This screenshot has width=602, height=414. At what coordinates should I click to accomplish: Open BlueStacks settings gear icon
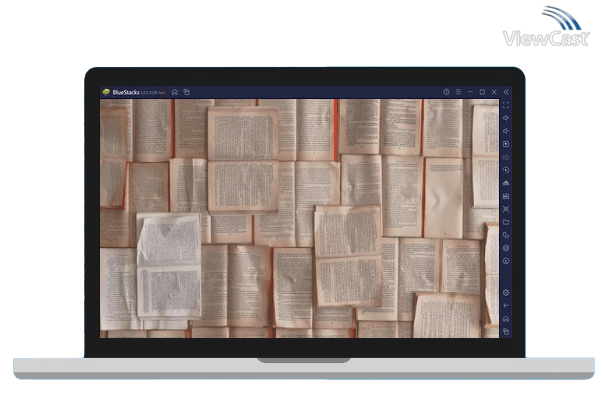point(506,293)
